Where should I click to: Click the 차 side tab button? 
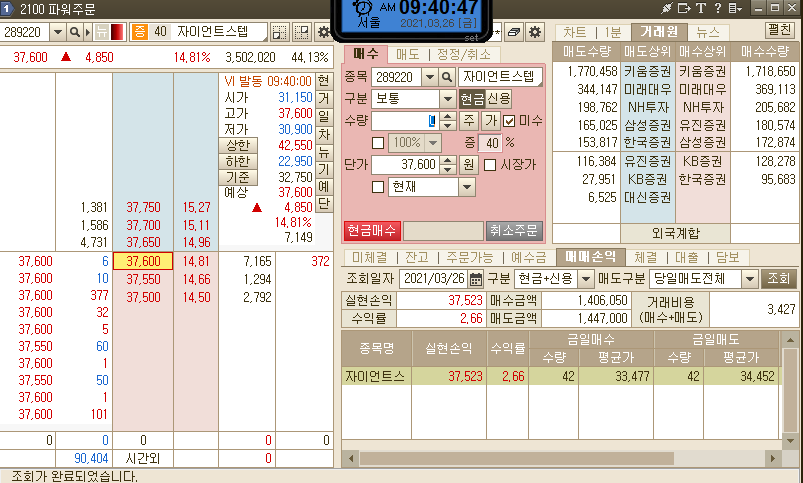[x=324, y=134]
